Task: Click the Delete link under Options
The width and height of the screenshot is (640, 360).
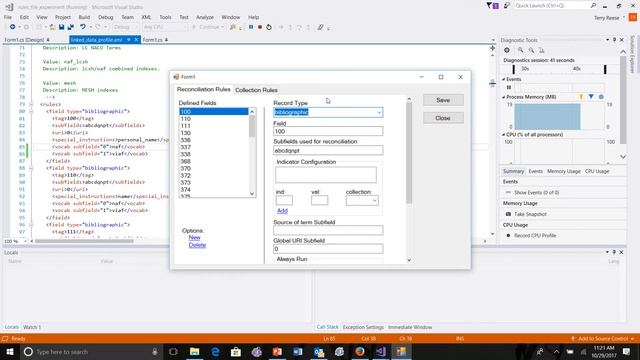Action: tap(197, 245)
